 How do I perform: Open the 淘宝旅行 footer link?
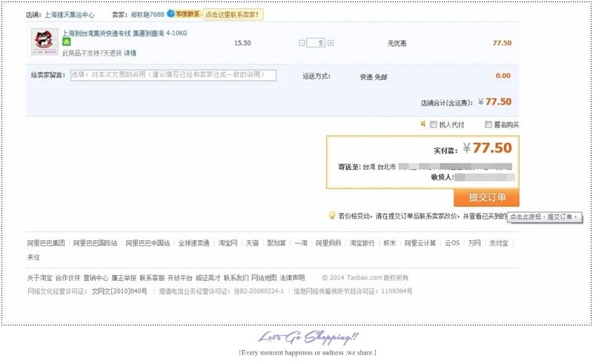(362, 243)
